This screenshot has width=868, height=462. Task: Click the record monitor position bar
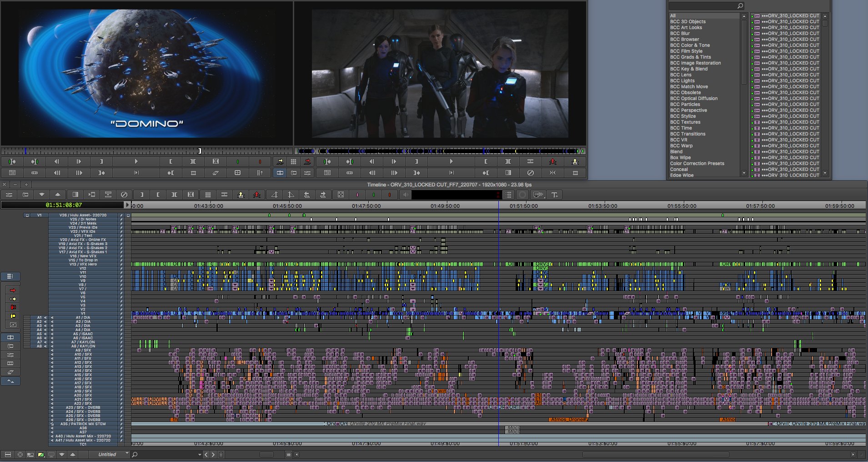click(441, 151)
